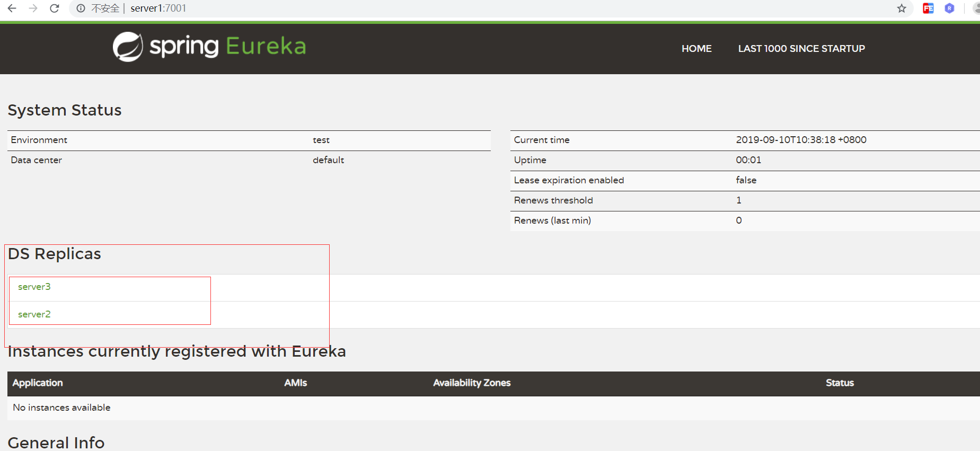Click the Environment label cell

coord(39,140)
